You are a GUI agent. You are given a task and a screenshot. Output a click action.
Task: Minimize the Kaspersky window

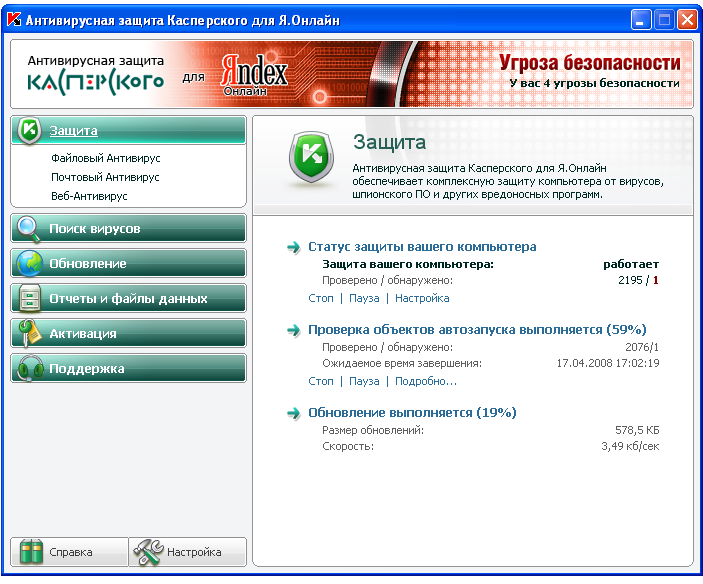tap(641, 20)
